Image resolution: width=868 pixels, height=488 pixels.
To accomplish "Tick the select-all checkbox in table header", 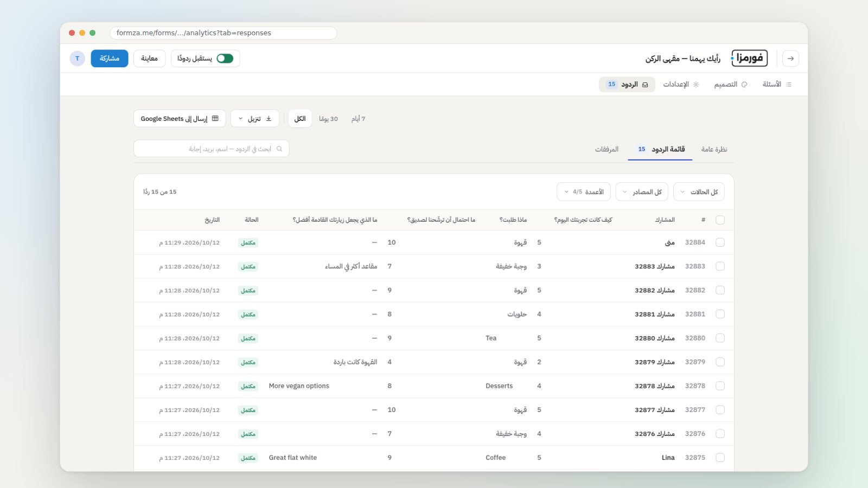I will point(720,220).
